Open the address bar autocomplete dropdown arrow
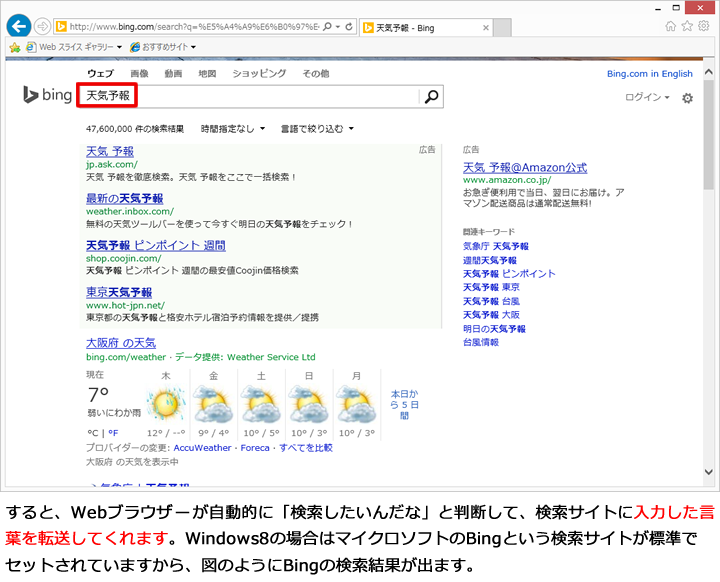Image resolution: width=720 pixels, height=582 pixels. click(338, 27)
